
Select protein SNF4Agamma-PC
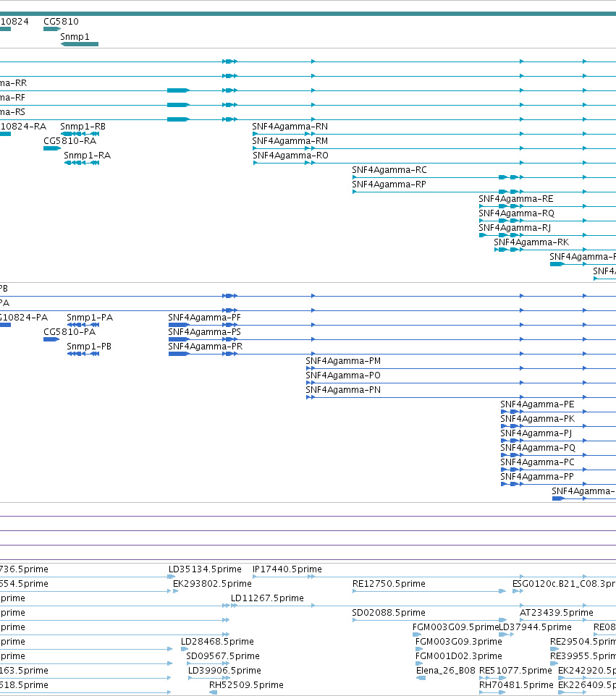pyautogui.click(x=537, y=462)
